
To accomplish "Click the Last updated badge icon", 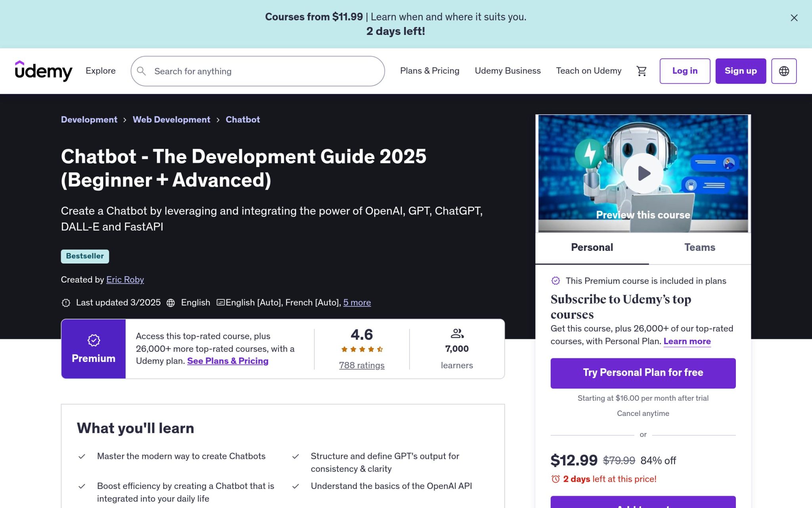I will tap(66, 303).
